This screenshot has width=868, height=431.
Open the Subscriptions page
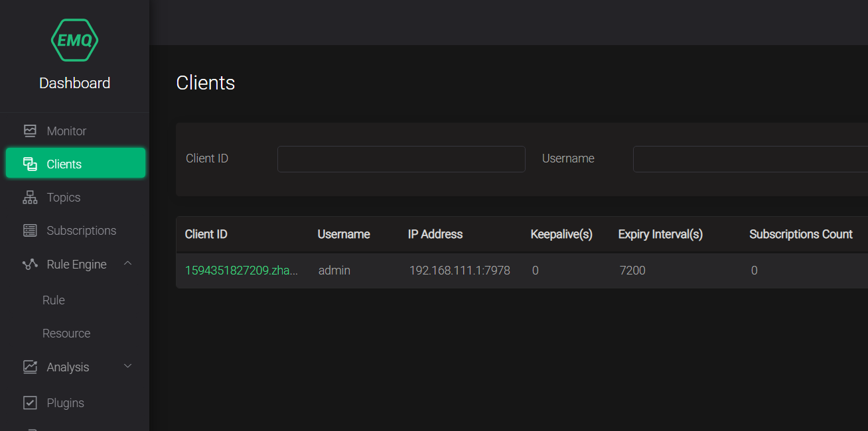coord(81,230)
